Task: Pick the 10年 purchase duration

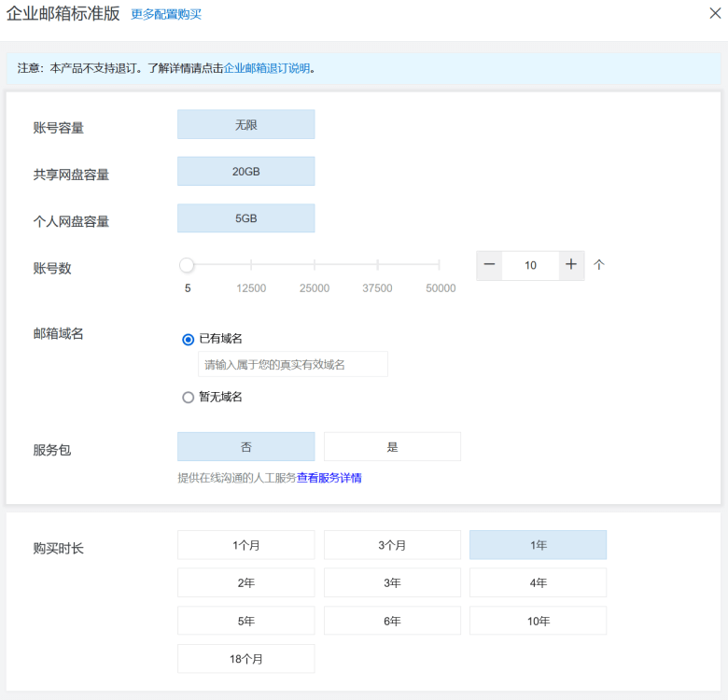Action: tap(539, 621)
